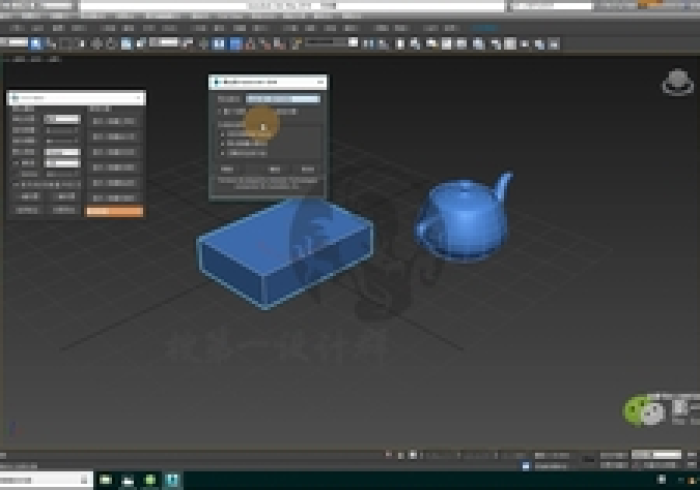Open the dropdown at top of script dialog
The image size is (700, 490).
[x=283, y=99]
